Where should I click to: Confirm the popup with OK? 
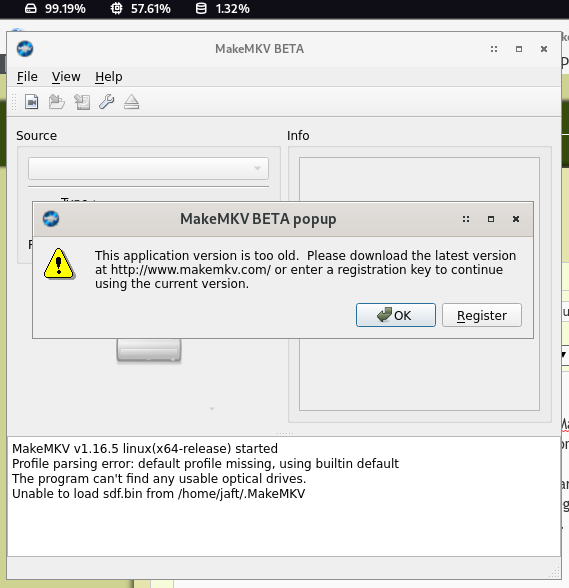coord(396,315)
